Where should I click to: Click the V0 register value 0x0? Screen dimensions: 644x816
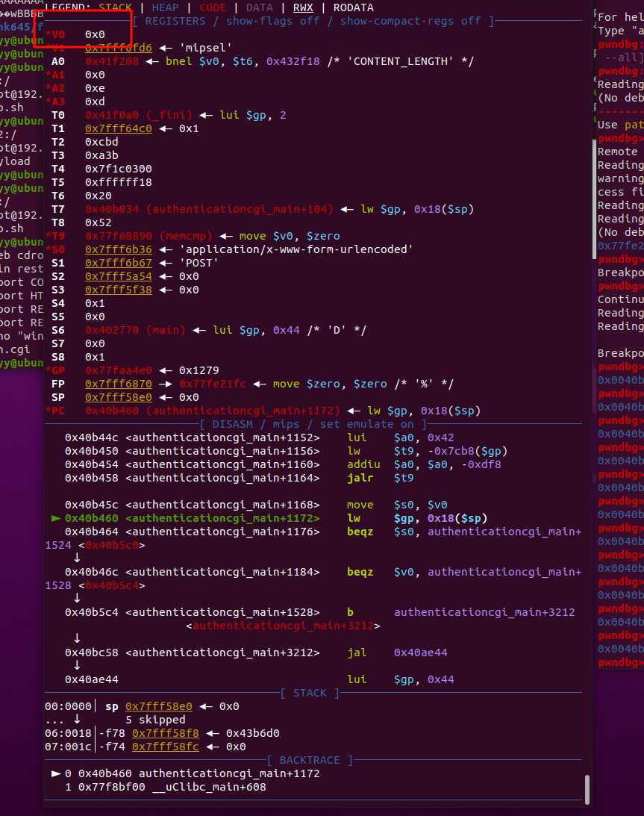coord(95,34)
